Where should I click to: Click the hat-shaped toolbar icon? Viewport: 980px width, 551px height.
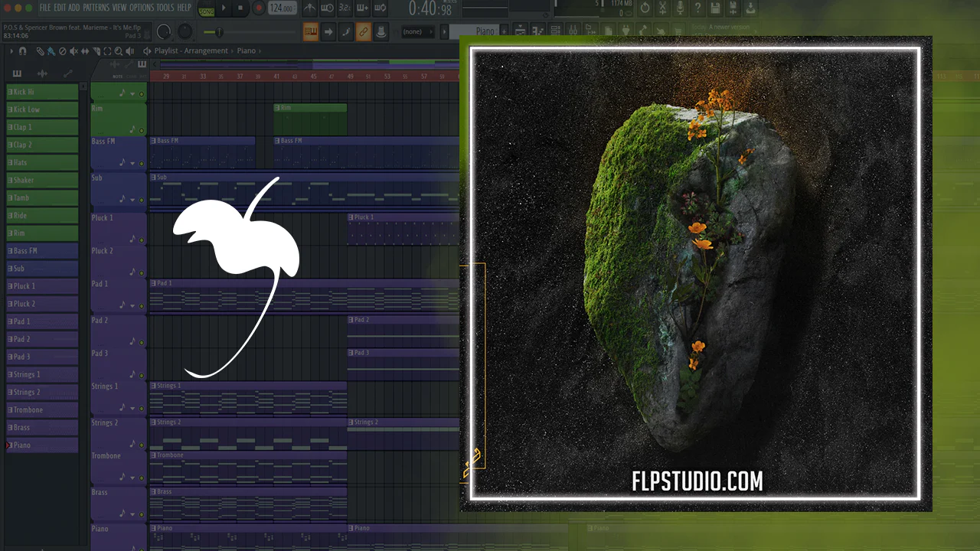pos(381,32)
